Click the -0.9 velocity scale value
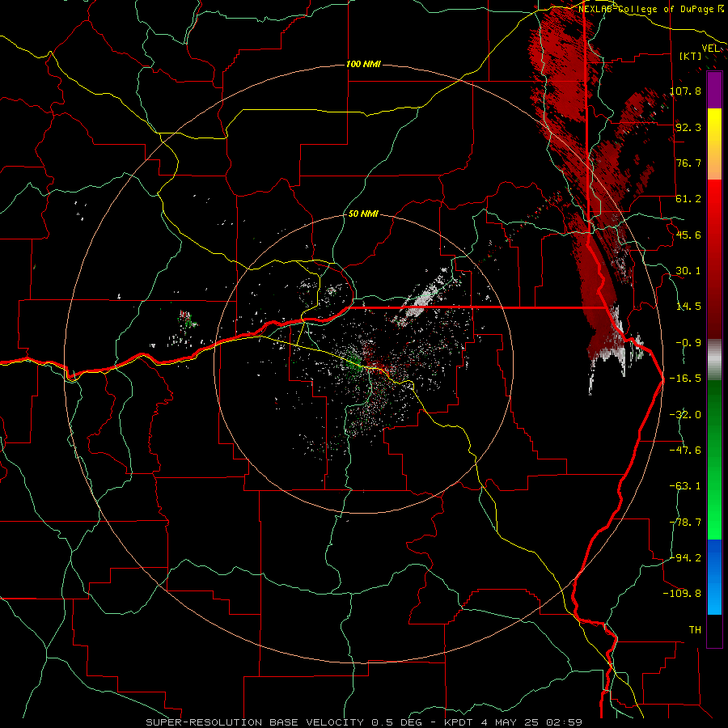 (x=688, y=342)
